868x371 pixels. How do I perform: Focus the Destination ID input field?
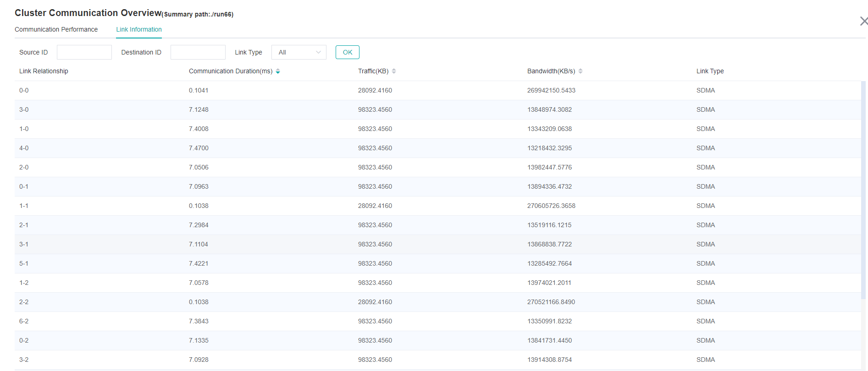coord(198,52)
